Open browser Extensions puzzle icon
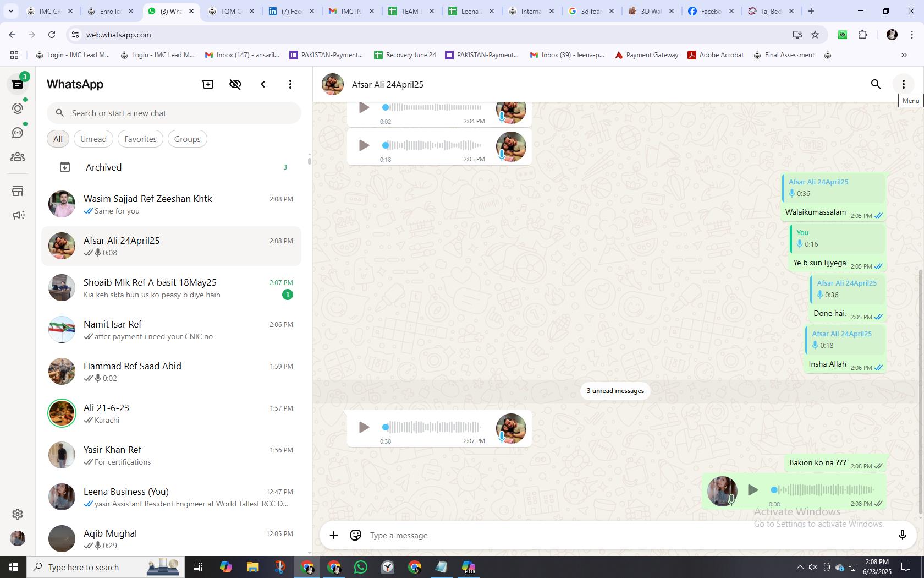924x578 pixels. 863,35
